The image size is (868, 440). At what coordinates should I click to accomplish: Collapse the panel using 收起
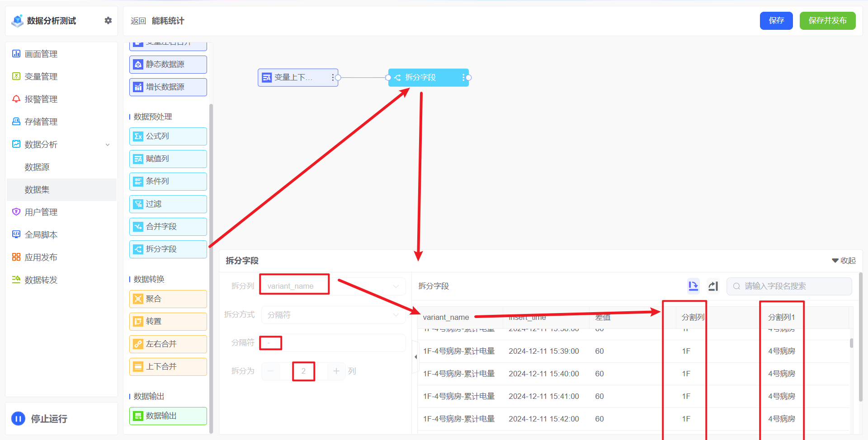click(x=844, y=261)
